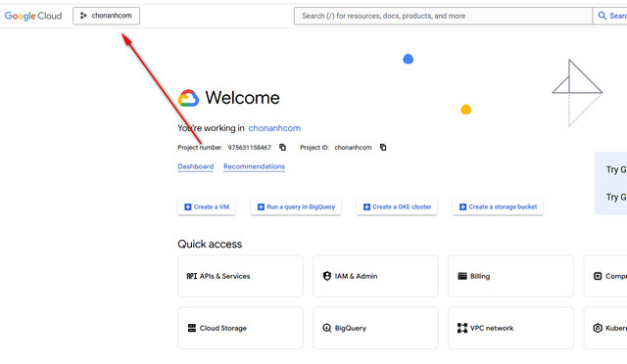Open the Cloud Storage card
The height and width of the screenshot is (364, 627).
[240, 328]
